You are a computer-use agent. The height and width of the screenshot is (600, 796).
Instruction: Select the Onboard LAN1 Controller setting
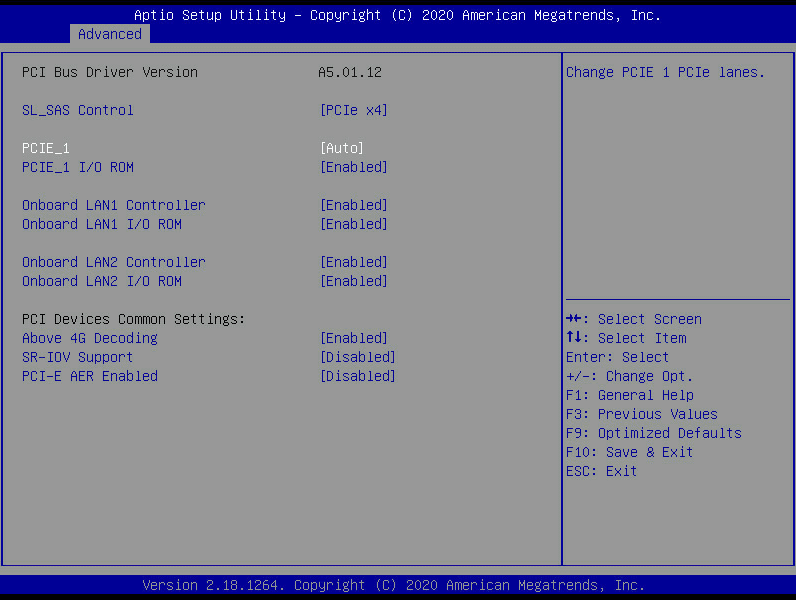click(114, 206)
